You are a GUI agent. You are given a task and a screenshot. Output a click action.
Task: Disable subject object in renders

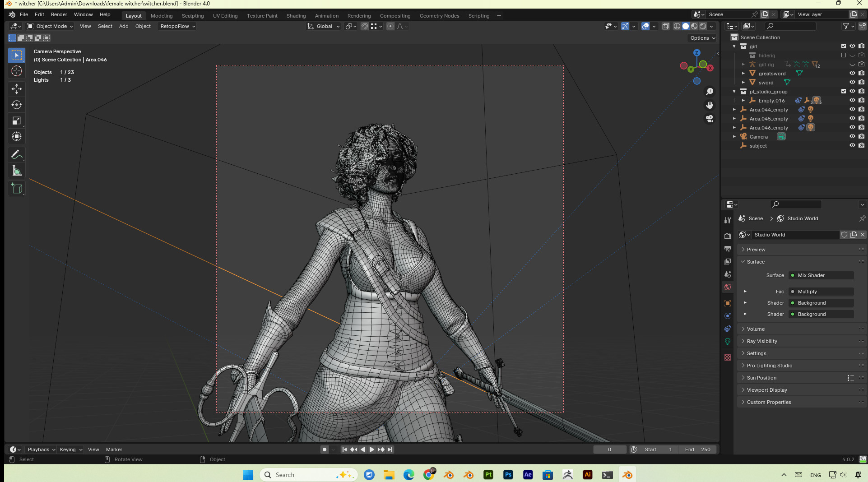(861, 145)
